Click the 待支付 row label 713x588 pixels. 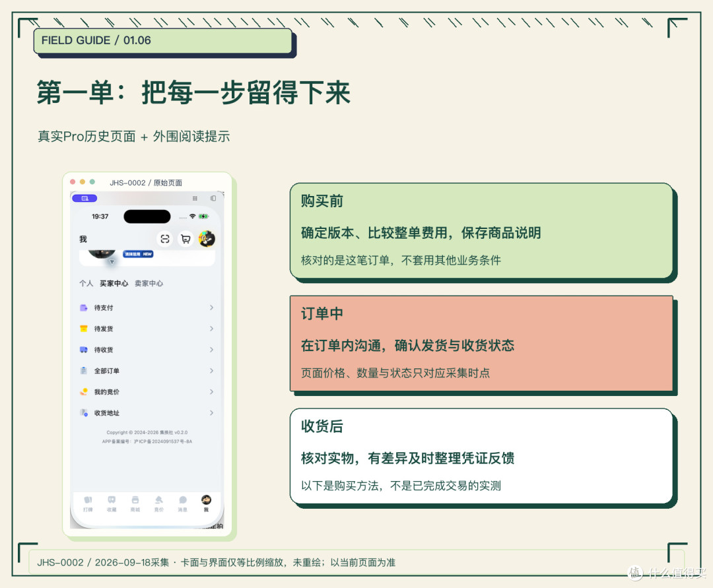(x=104, y=308)
